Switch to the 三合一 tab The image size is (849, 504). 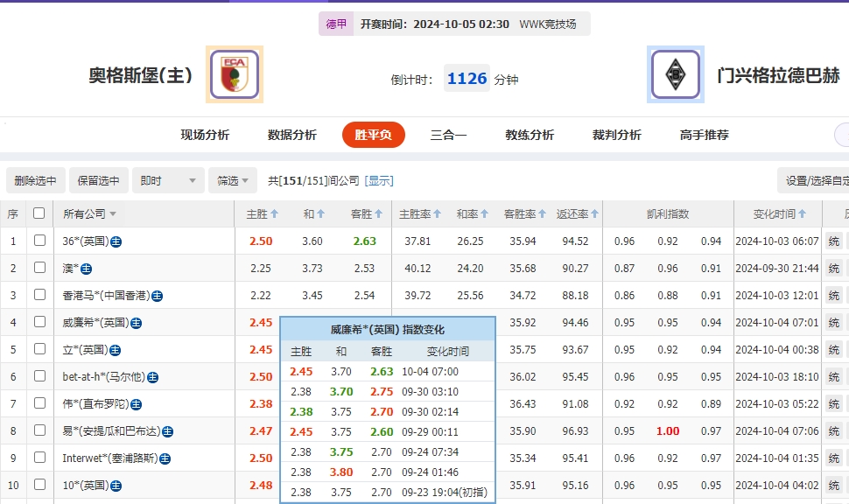tap(447, 136)
